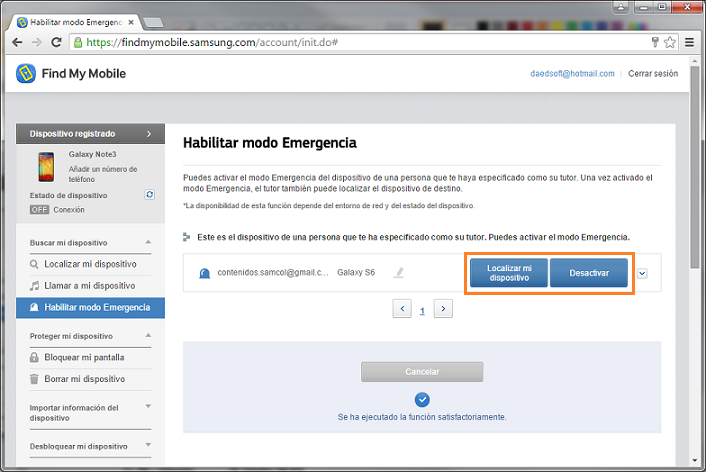Go to the next results page
Viewport: 706px width, 472px height.
(443, 309)
